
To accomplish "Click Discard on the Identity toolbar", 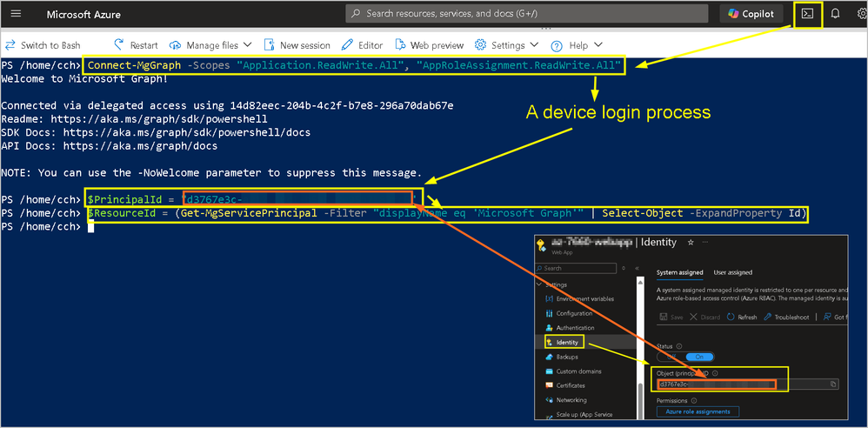I will tap(704, 318).
